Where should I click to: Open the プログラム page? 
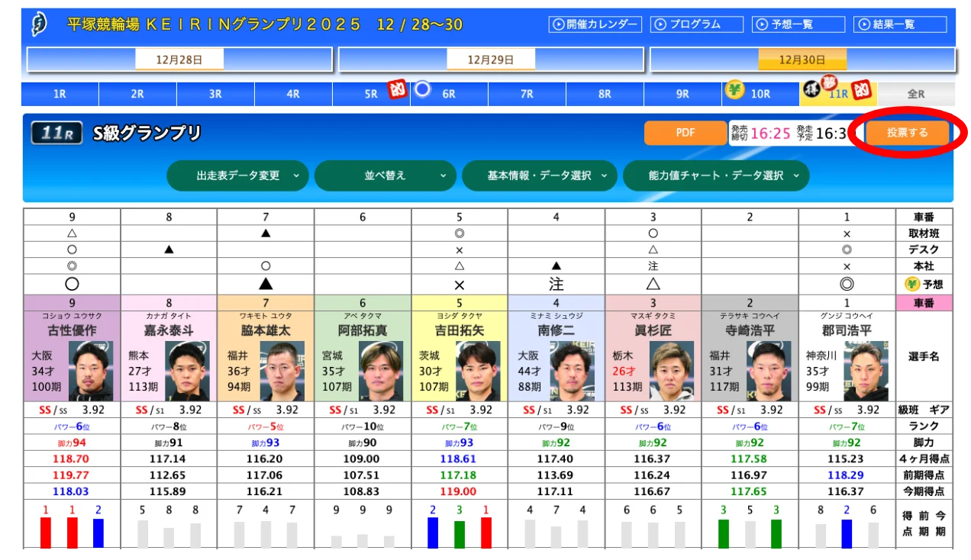696,24
